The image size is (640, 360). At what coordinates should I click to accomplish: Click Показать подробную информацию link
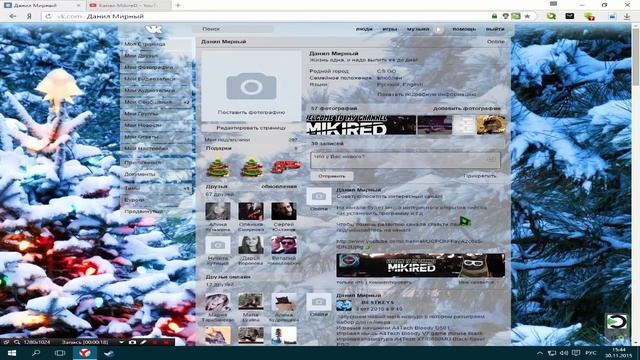tap(427, 94)
